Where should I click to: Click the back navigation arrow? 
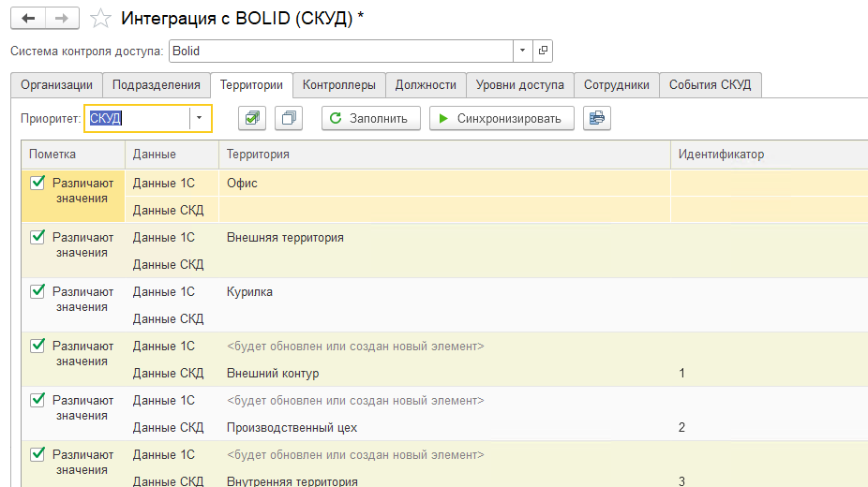point(28,19)
